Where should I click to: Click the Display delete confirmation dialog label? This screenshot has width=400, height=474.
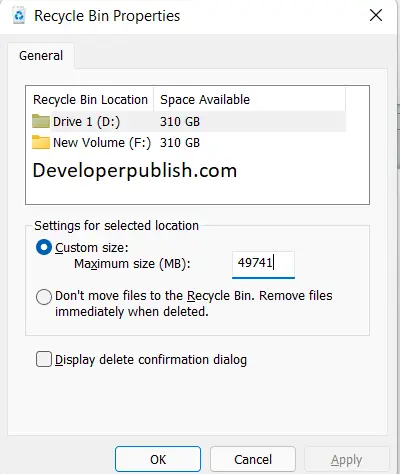(151, 360)
